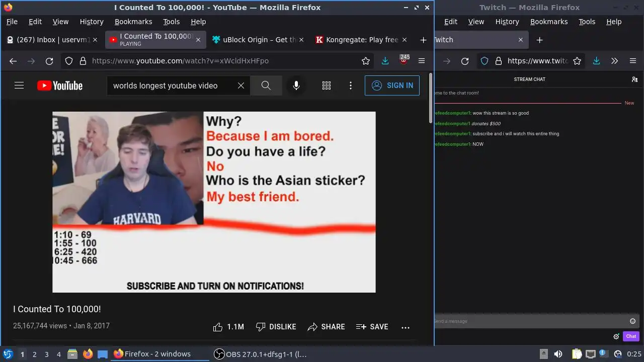The image size is (644, 362).
Task: Open emote picker in Twitch chat
Action: pyautogui.click(x=633, y=321)
